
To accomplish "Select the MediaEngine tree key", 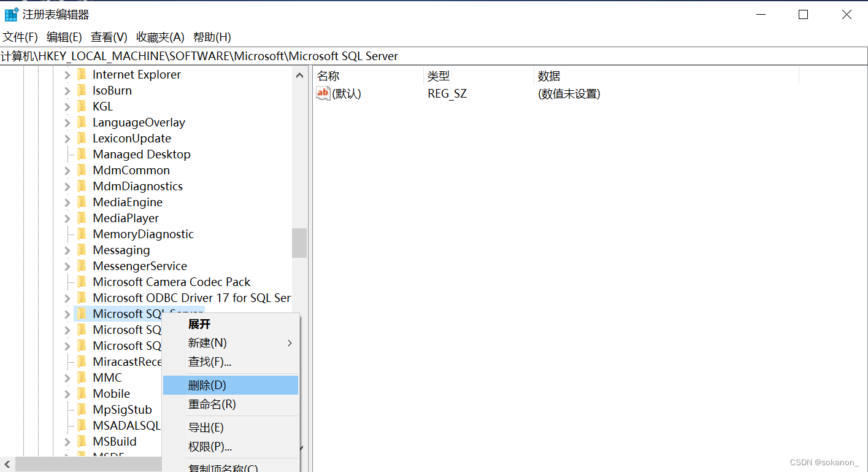I will [128, 202].
